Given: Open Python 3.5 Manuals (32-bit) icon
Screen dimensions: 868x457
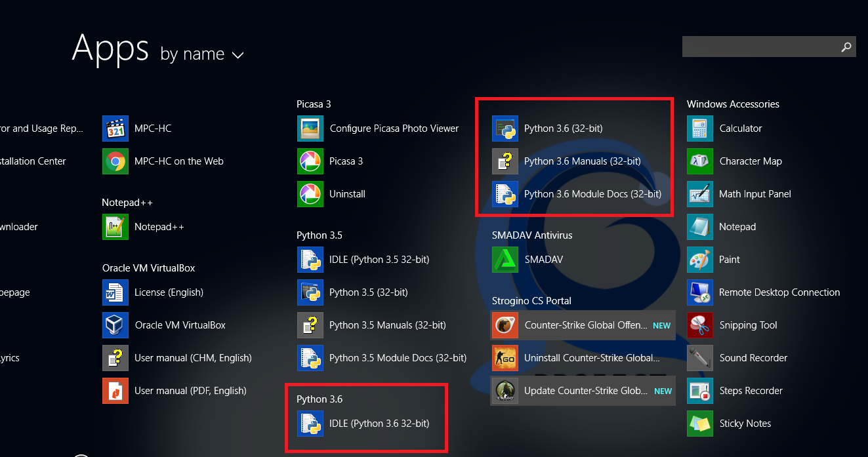Looking at the screenshot, I should [310, 325].
